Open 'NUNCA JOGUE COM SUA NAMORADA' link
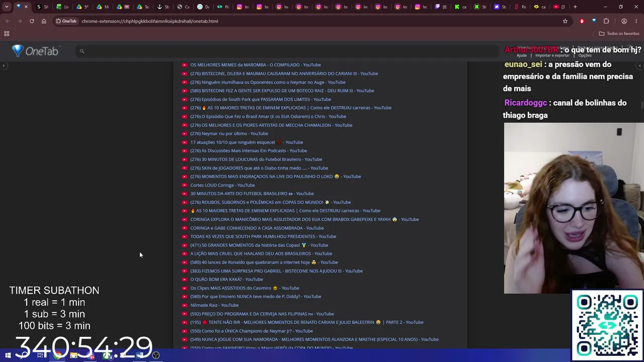This screenshot has height=362, width=644. [x=314, y=339]
